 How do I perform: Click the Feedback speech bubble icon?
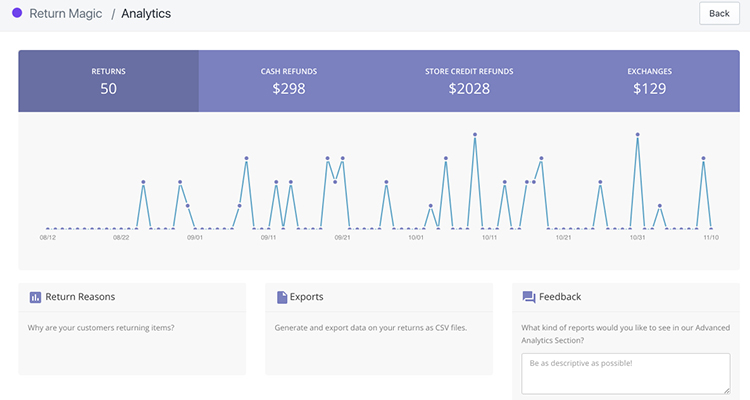point(529,297)
